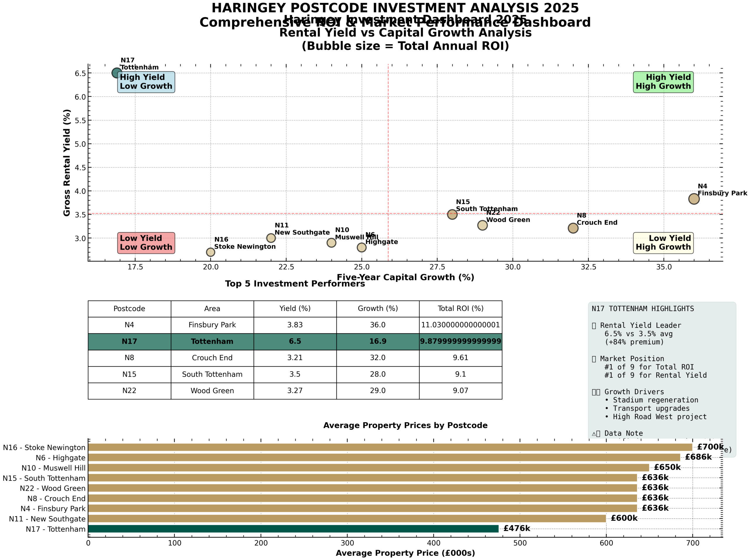This screenshot has width=750, height=560.
Task: Select the Finsbury Park table cell
Action: click(212, 325)
